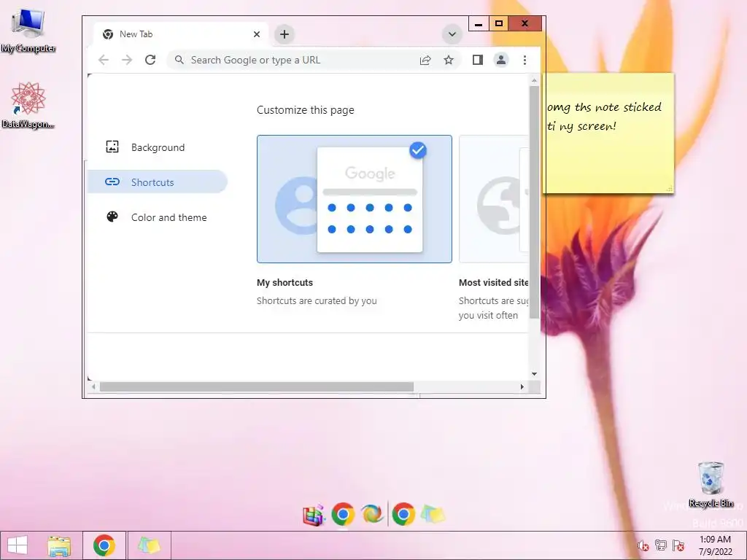Close the New Tab tab
The image size is (747, 560).
[257, 34]
